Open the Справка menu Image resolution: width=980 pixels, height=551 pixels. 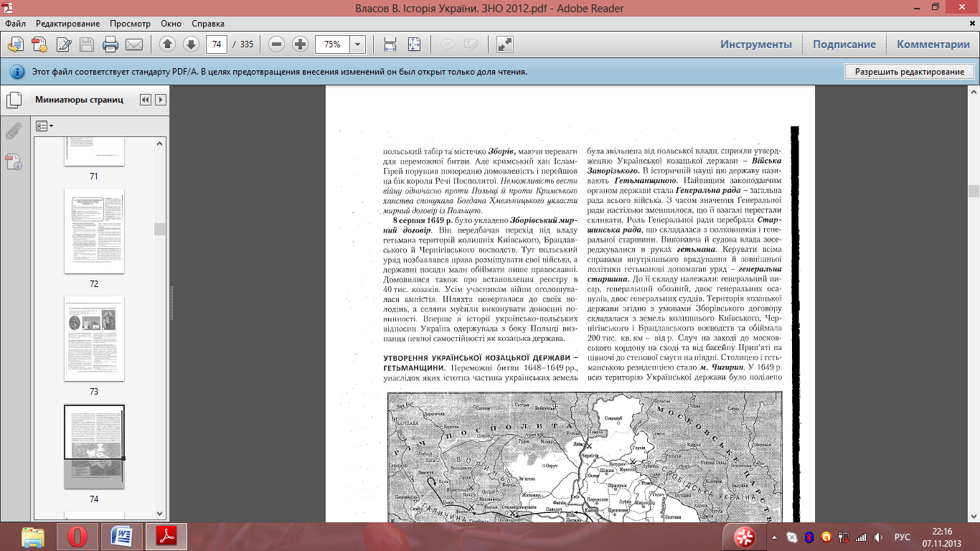tap(208, 24)
